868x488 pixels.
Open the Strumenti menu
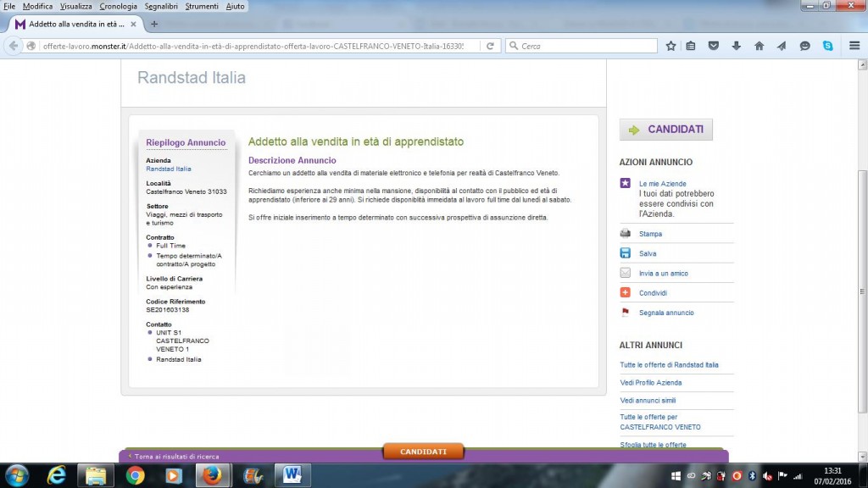202,6
